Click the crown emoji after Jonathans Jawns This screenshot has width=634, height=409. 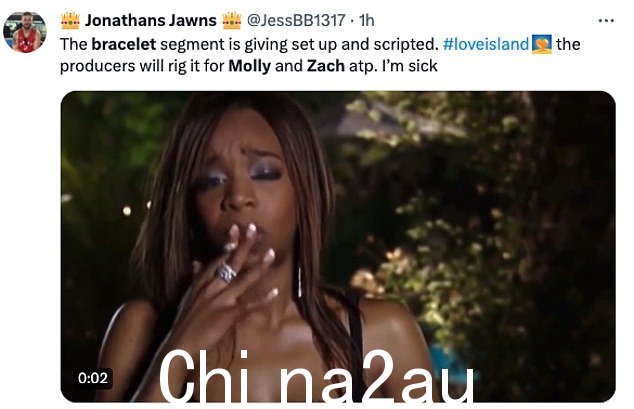pyautogui.click(x=232, y=21)
